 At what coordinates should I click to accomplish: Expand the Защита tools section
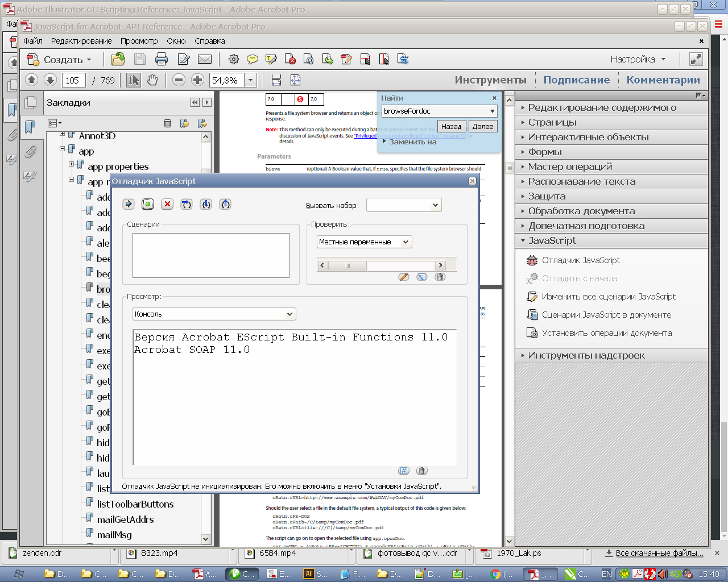click(547, 196)
